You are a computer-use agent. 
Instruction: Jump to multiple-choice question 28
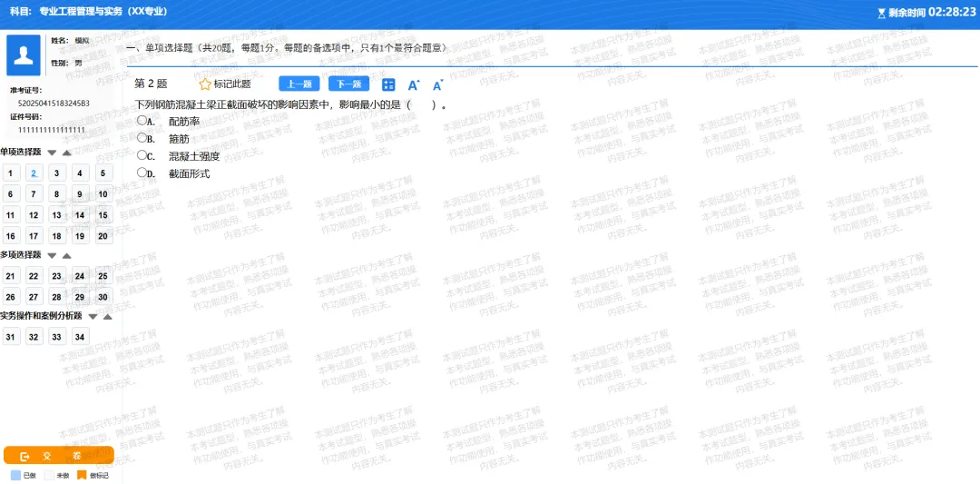57,298
